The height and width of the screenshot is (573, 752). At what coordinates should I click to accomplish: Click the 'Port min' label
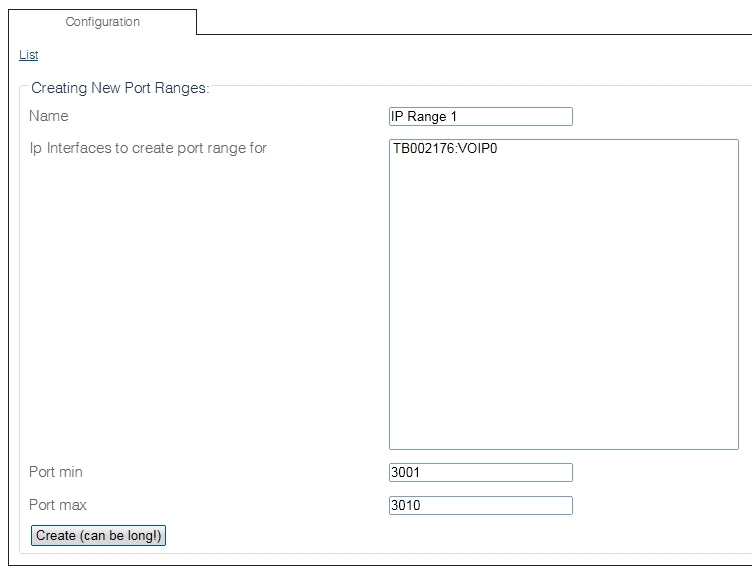pos(56,472)
